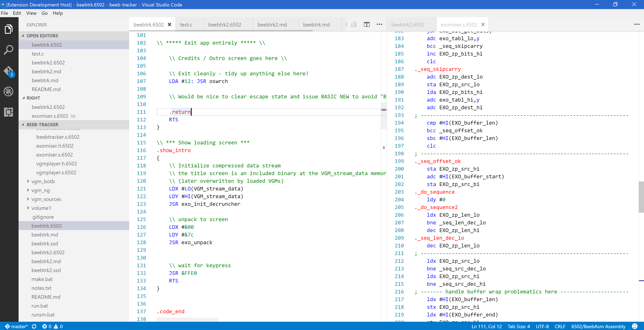Open the Help menu
Image resolution: width=644 pixels, height=330 pixels.
click(x=58, y=13)
